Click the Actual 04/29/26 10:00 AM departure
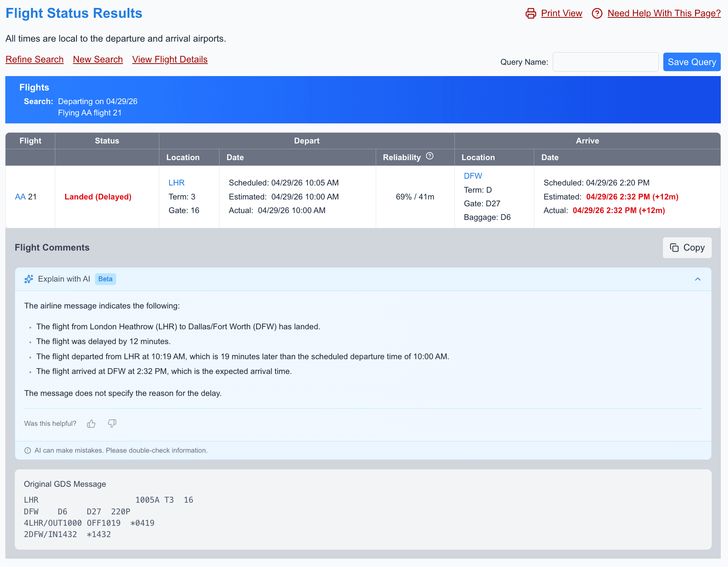Viewport: 728px width, 567px height. (x=277, y=210)
